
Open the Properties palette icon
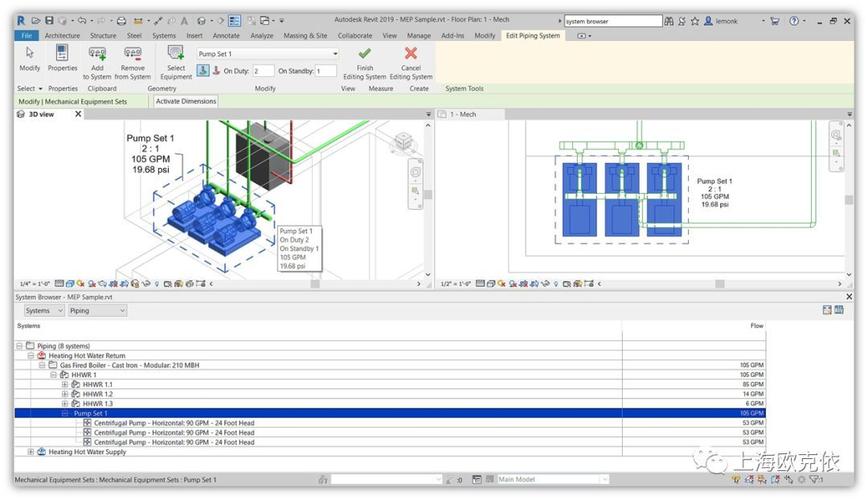tap(62, 53)
